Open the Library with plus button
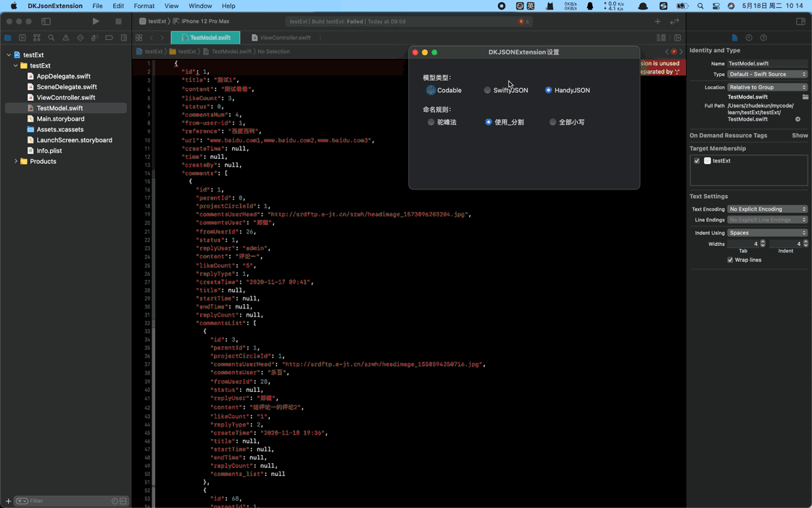812x508 pixels. (x=658, y=21)
